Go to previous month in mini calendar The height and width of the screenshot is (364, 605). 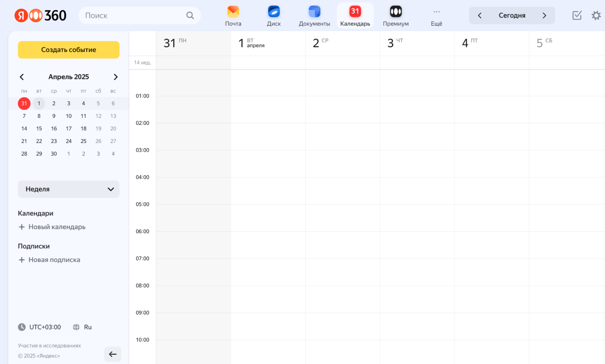[x=22, y=77]
